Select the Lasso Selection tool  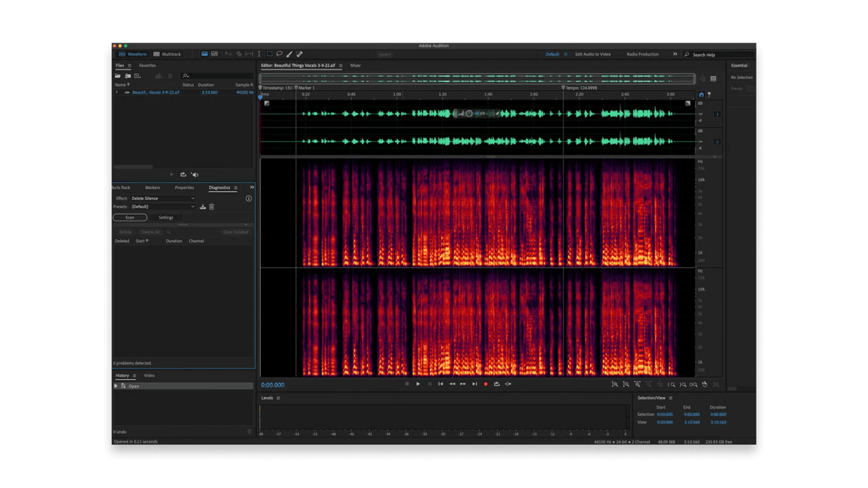pos(280,54)
